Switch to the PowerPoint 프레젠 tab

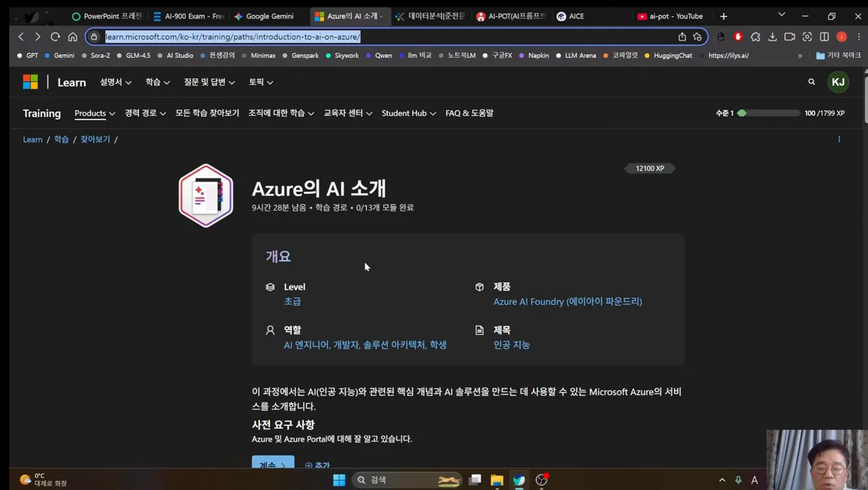point(107,16)
